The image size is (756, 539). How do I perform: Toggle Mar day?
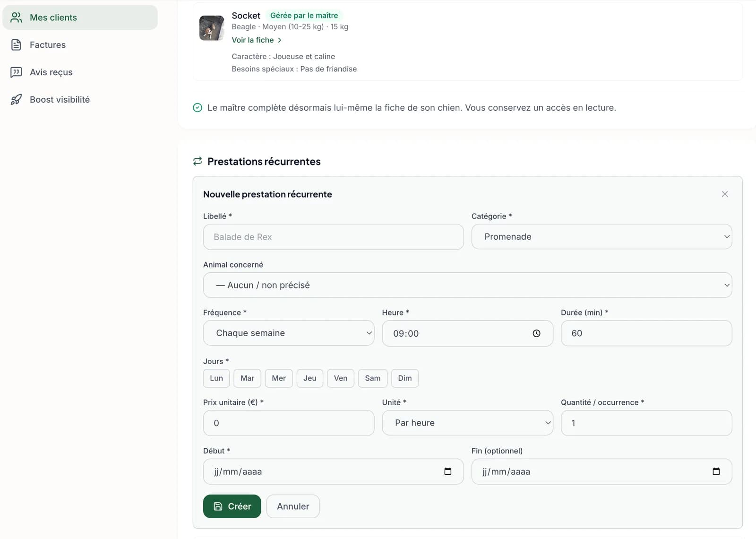(x=248, y=378)
